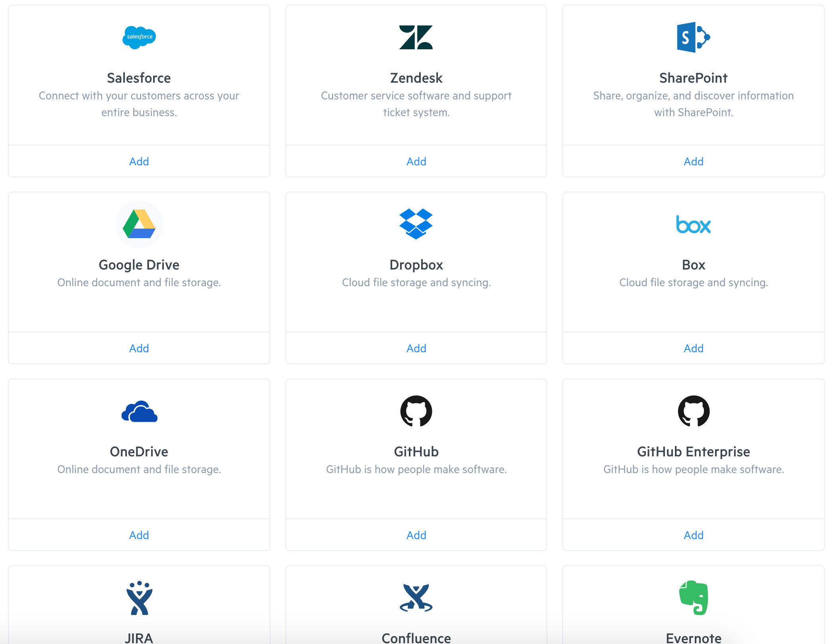Image resolution: width=832 pixels, height=644 pixels.
Task: Click the GitHub Enterprise octocat icon
Action: [x=693, y=411]
